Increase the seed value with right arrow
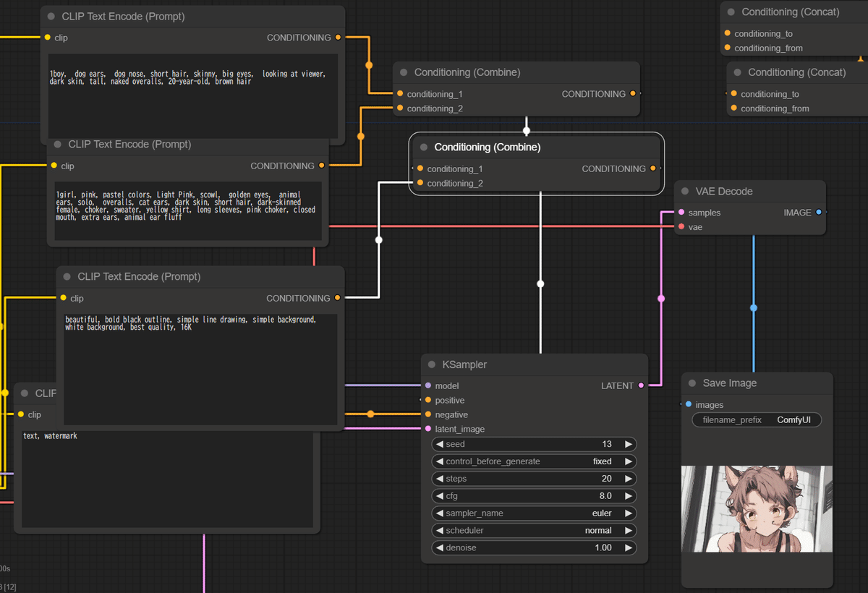Image resolution: width=868 pixels, height=593 pixels. coord(628,444)
